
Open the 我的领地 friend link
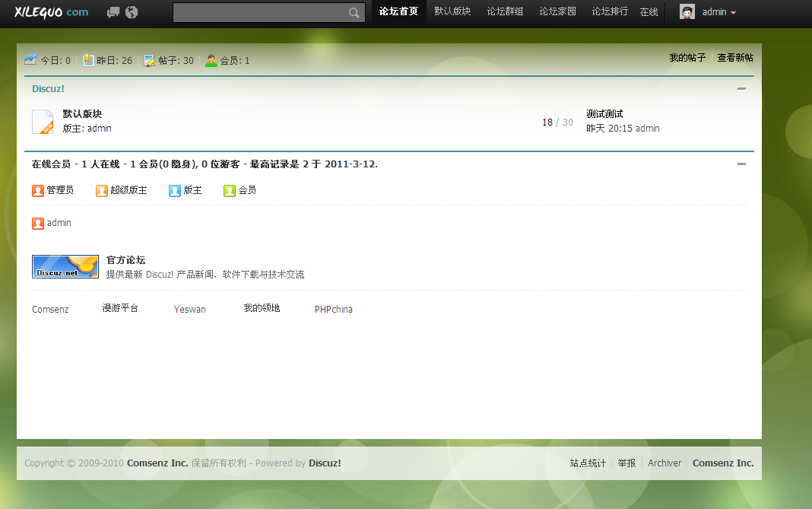click(x=262, y=308)
